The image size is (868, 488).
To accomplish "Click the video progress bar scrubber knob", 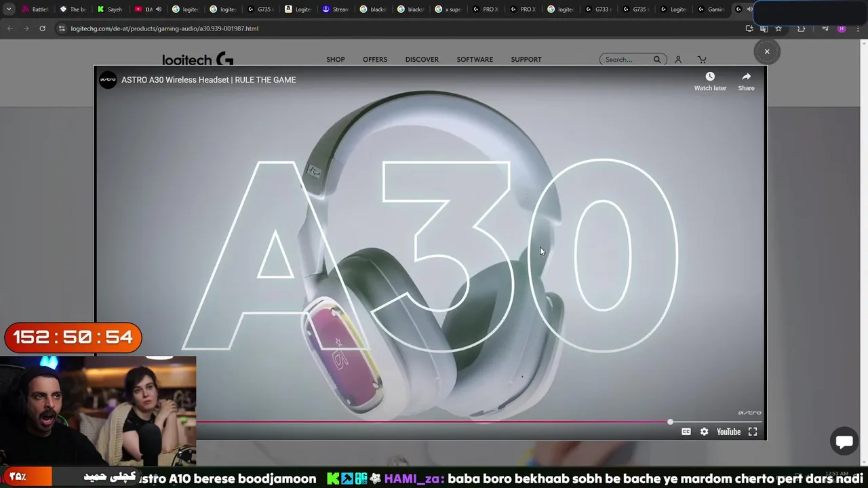I will [x=670, y=422].
